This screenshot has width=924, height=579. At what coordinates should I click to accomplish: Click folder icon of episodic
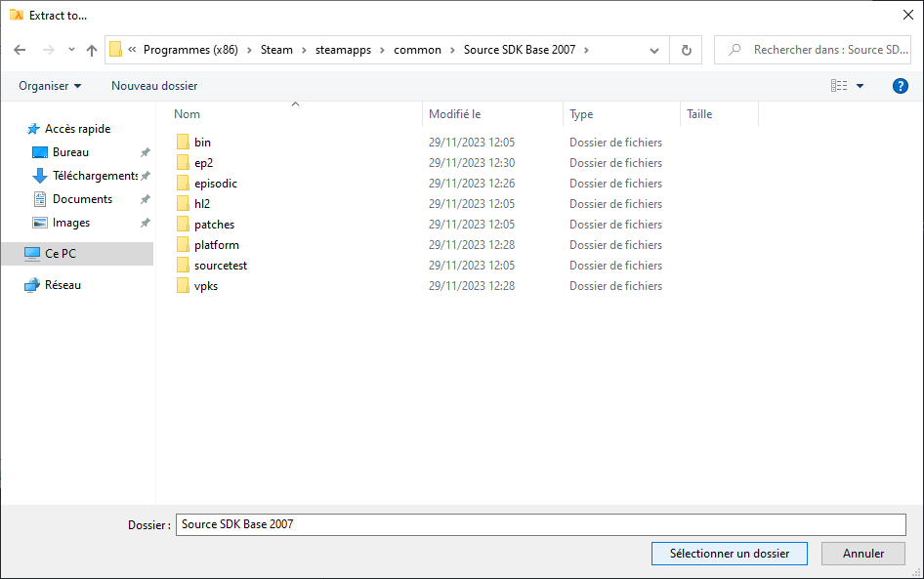183,184
